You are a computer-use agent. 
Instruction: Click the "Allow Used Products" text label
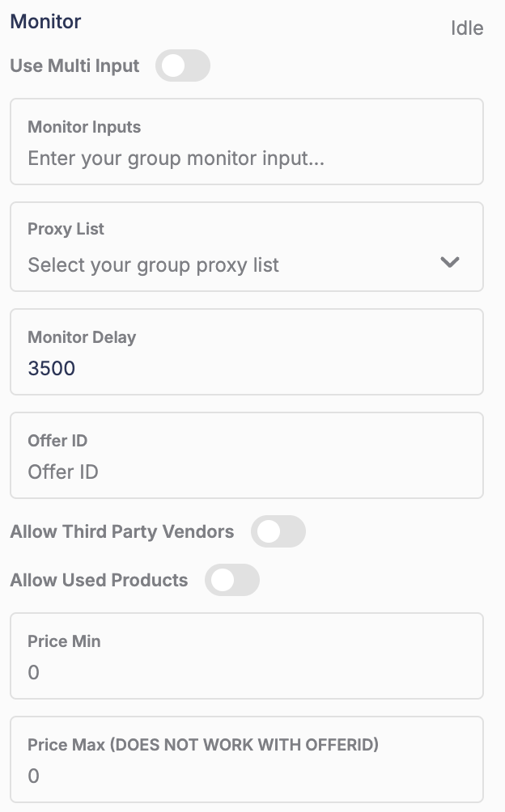coord(99,581)
